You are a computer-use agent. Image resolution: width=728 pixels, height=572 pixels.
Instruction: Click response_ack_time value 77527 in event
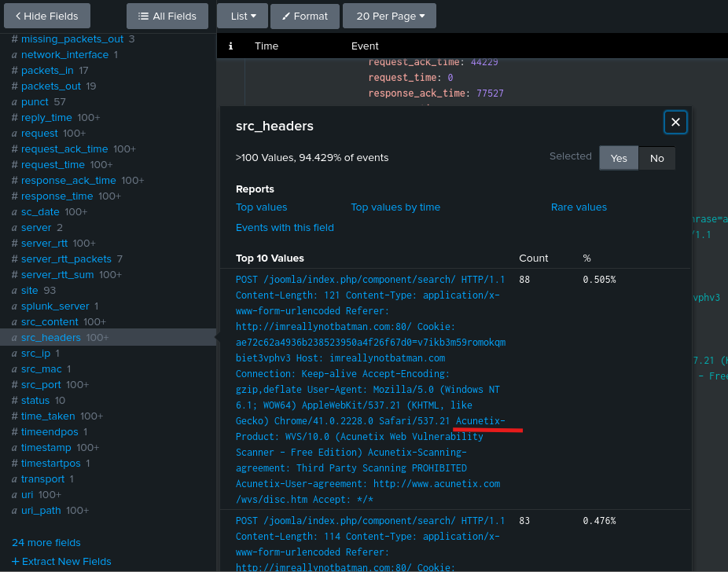tap(490, 93)
